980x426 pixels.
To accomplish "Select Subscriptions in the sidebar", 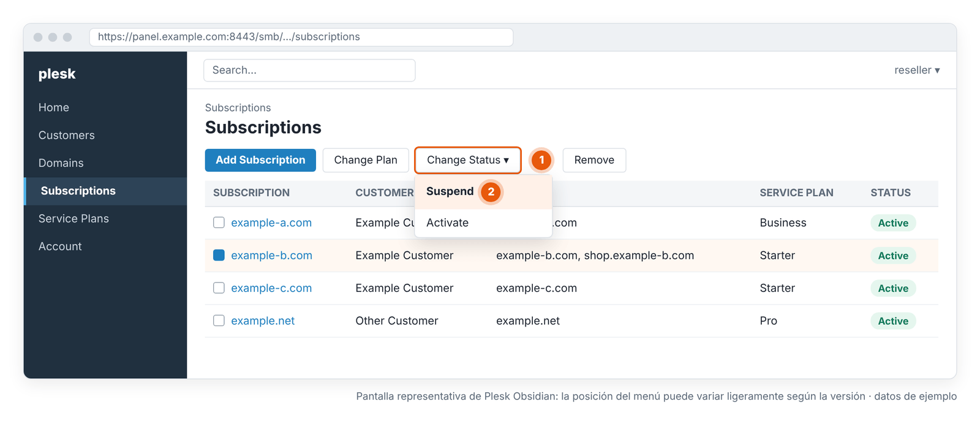I will coord(105,191).
